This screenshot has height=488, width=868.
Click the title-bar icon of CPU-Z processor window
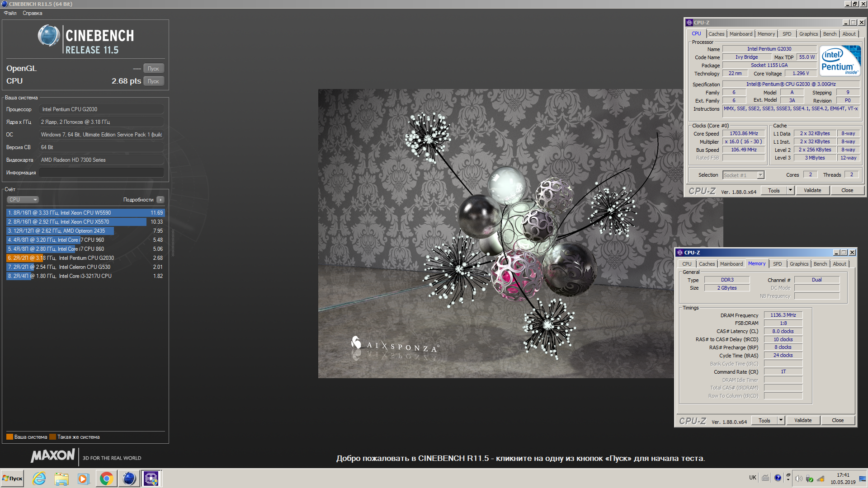point(689,23)
